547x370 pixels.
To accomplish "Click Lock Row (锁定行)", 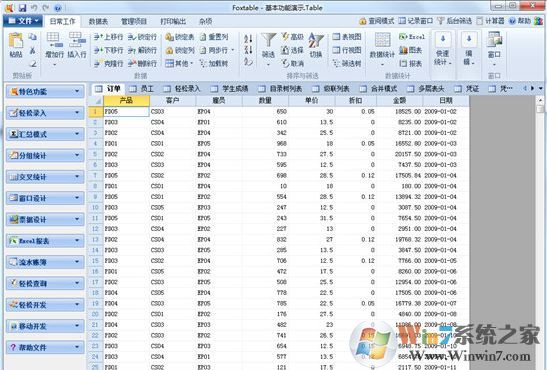I will [142, 37].
